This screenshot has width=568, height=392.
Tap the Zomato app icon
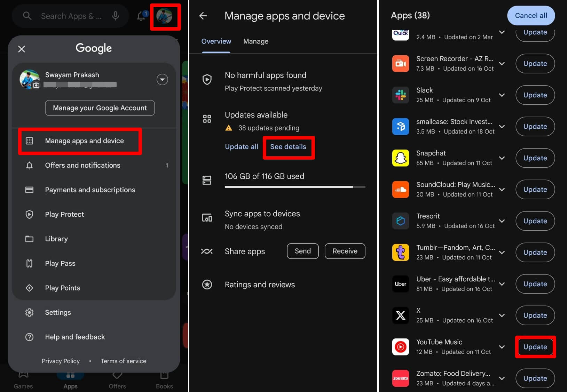pos(401,378)
